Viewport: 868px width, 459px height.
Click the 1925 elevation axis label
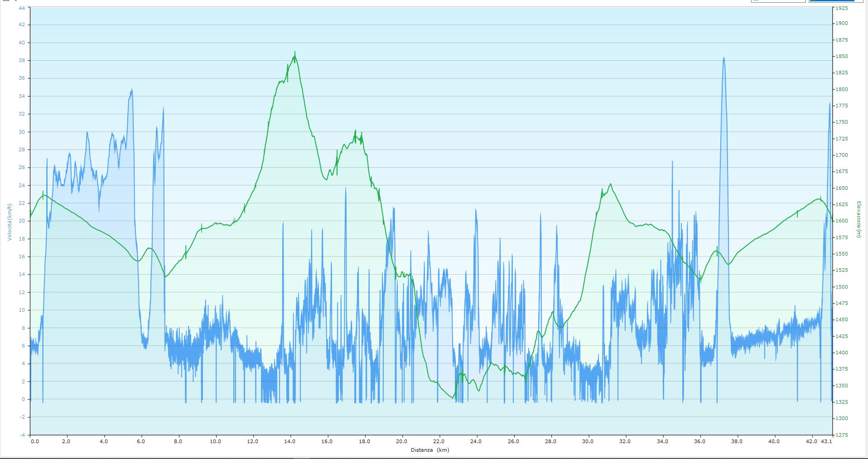842,8
